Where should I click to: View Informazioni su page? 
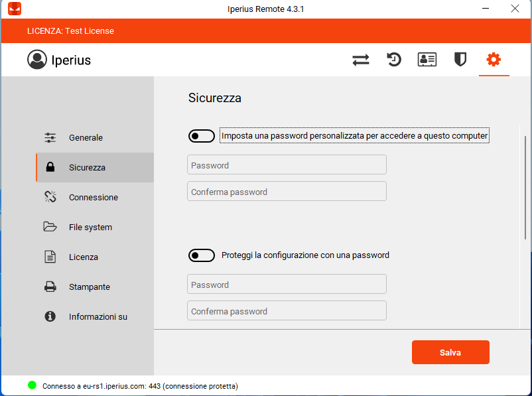(98, 317)
